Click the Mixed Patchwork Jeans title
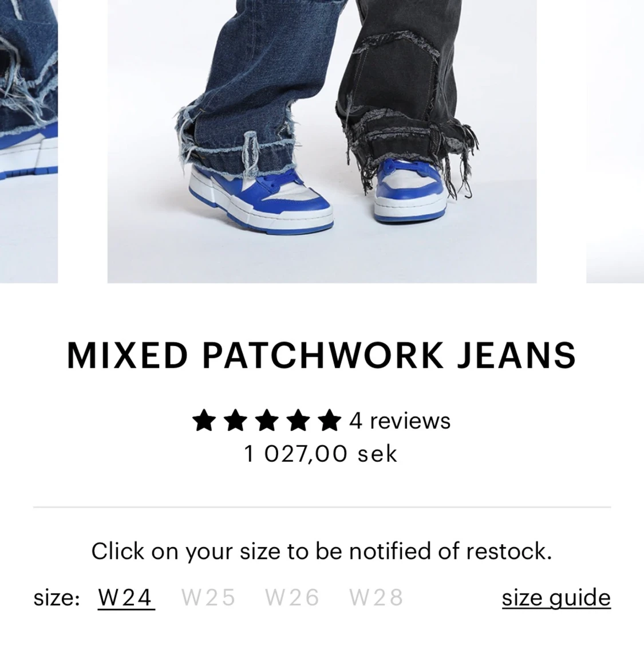This screenshot has height=645, width=644. [x=322, y=356]
